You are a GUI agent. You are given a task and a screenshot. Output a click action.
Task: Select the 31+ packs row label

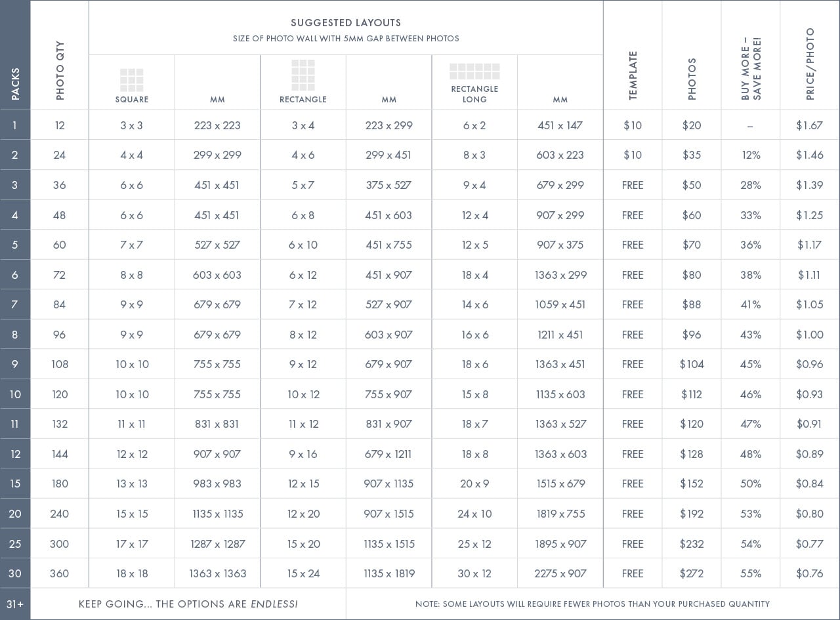[x=15, y=604]
